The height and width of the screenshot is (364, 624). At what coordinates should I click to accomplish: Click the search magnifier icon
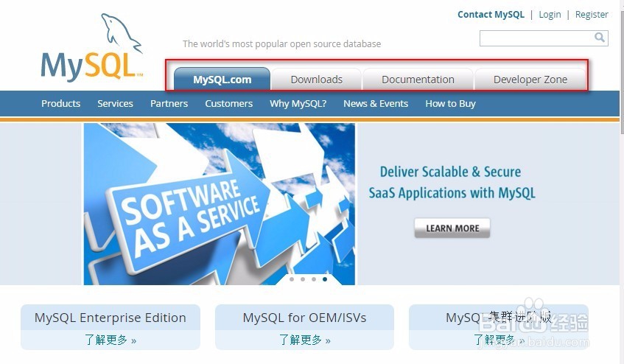[600, 38]
